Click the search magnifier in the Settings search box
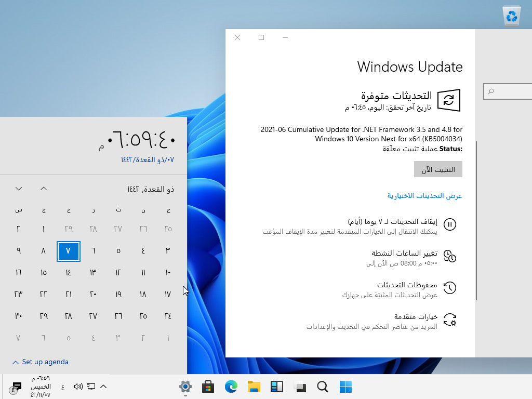Viewport: 532px width, 399px height. point(491,91)
